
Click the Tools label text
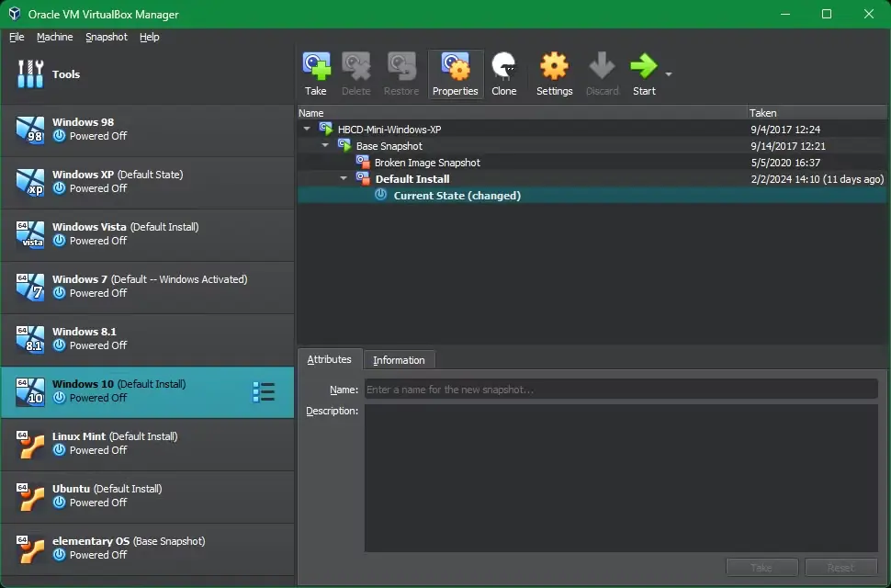pyautogui.click(x=66, y=74)
